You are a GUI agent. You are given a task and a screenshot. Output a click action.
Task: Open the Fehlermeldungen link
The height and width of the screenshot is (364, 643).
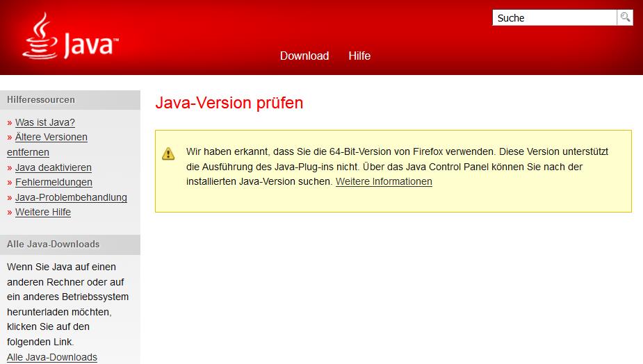[54, 183]
